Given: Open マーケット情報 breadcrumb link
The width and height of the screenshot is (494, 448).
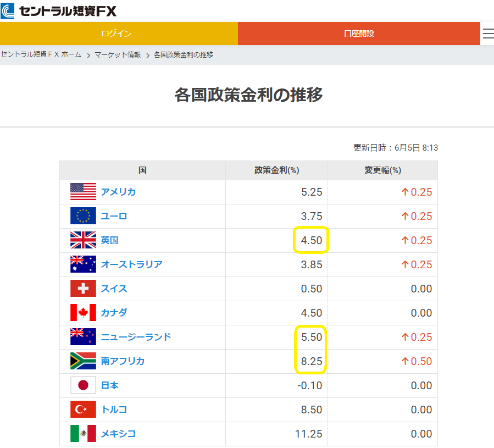Looking at the screenshot, I should (118, 54).
